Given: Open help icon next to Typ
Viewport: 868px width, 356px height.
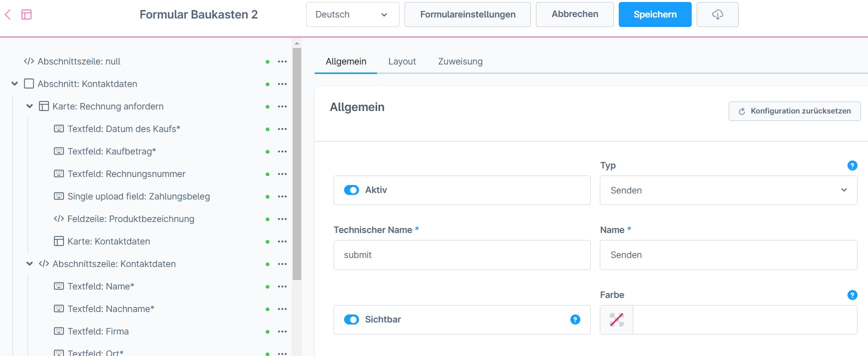Looking at the screenshot, I should [852, 165].
